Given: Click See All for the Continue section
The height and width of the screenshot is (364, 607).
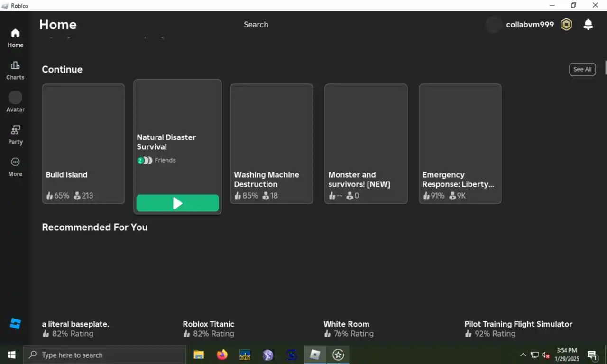Looking at the screenshot, I should pos(582,69).
